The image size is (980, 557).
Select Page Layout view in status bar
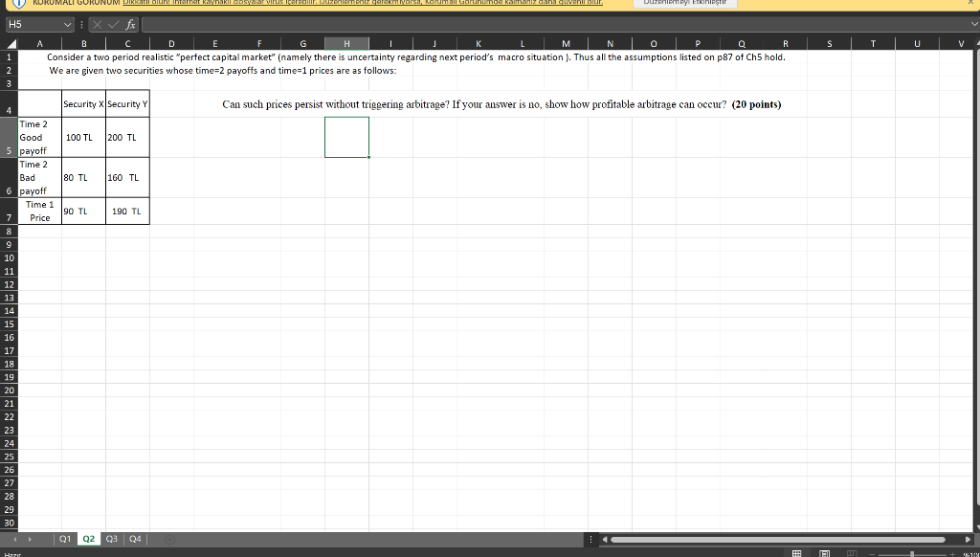tap(824, 552)
